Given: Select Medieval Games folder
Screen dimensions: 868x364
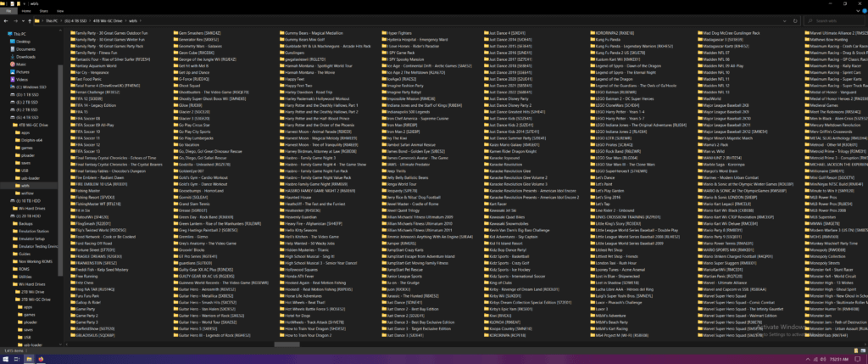Looking at the screenshot, I should coord(821,105).
